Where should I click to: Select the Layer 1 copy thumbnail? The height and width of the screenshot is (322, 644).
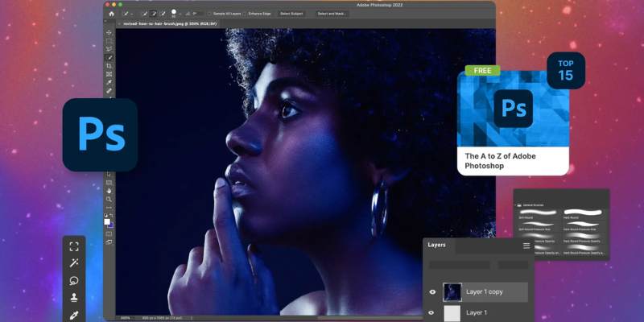click(x=452, y=292)
